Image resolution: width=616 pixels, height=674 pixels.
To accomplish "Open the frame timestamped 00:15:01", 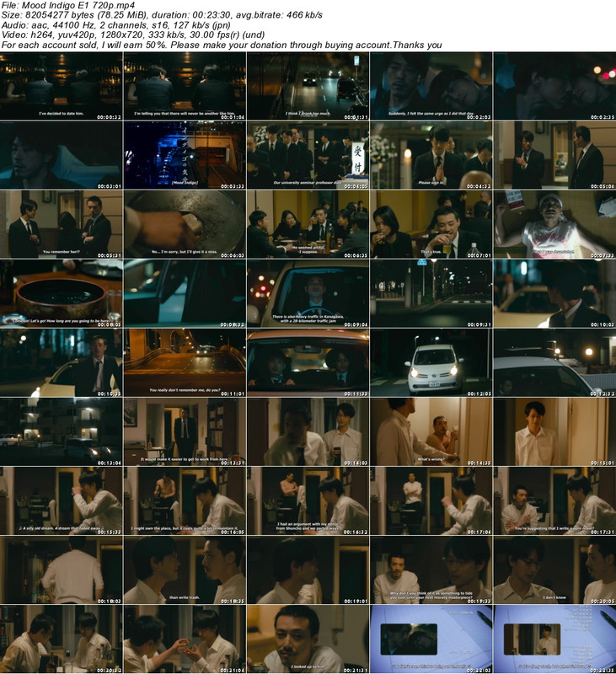I will coord(554,431).
